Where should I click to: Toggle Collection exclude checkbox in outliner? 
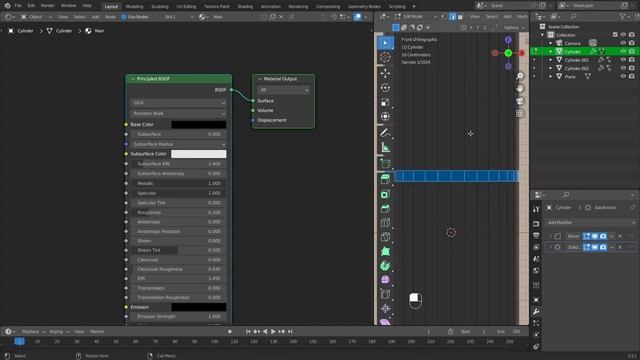tap(615, 35)
